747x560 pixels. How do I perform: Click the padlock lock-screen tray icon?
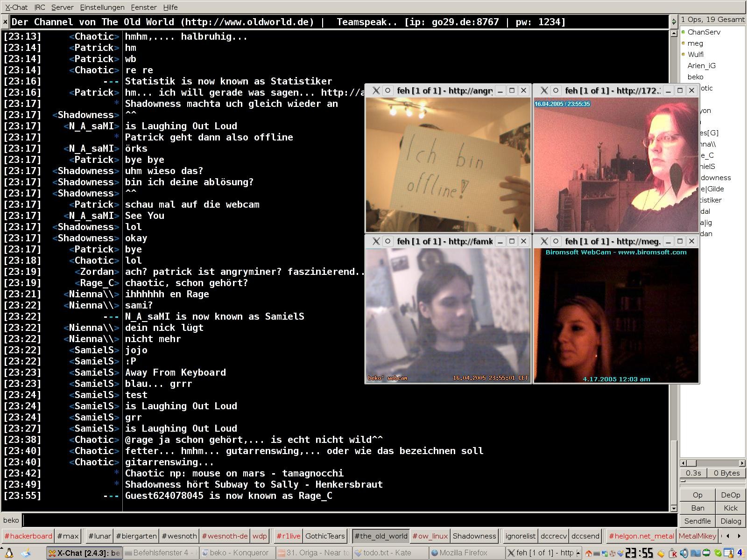click(662, 553)
